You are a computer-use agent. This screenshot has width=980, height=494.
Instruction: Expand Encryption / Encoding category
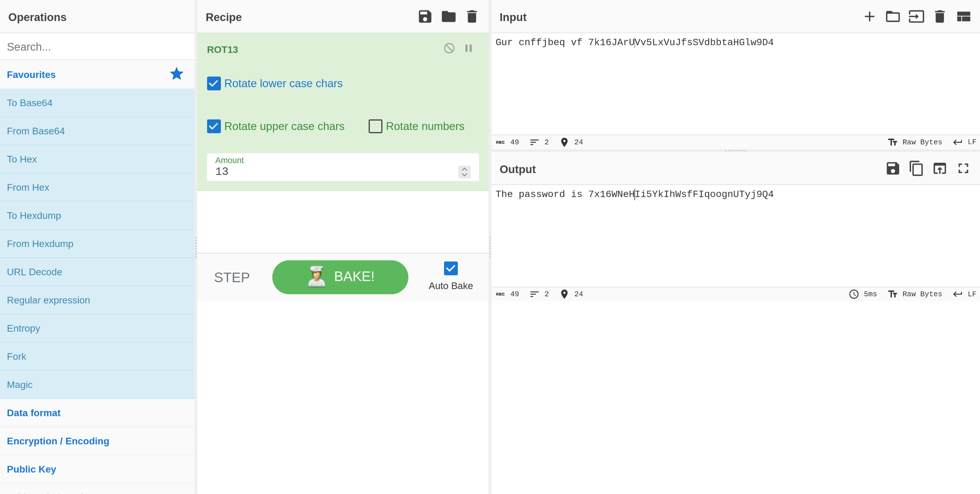click(x=58, y=441)
